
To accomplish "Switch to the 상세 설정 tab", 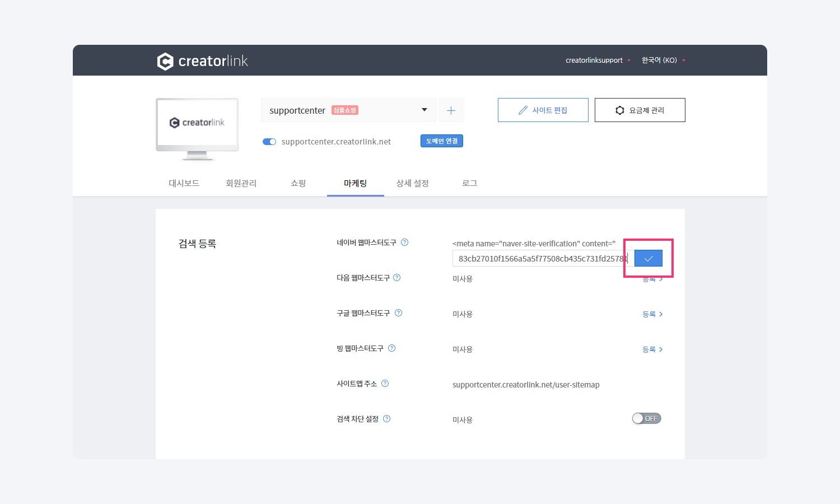I will click(412, 183).
